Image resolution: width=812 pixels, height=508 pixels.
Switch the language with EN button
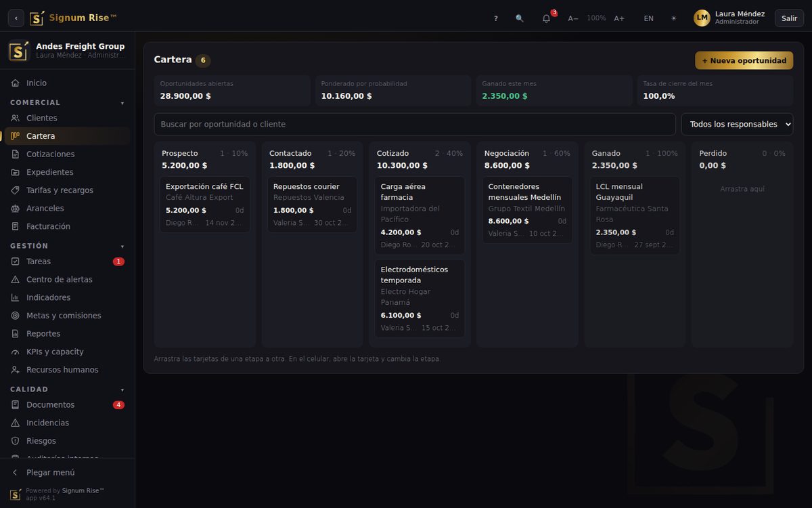[x=649, y=18]
